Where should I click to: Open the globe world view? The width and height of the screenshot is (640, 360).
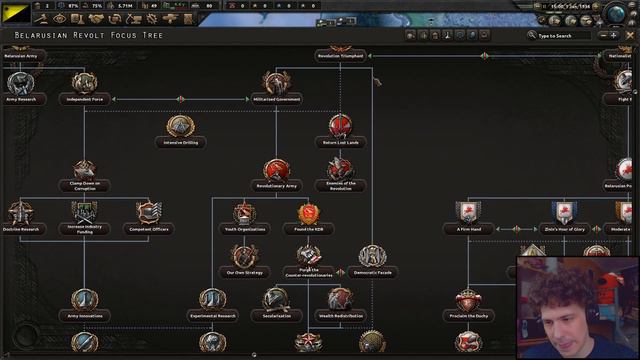pos(616,13)
